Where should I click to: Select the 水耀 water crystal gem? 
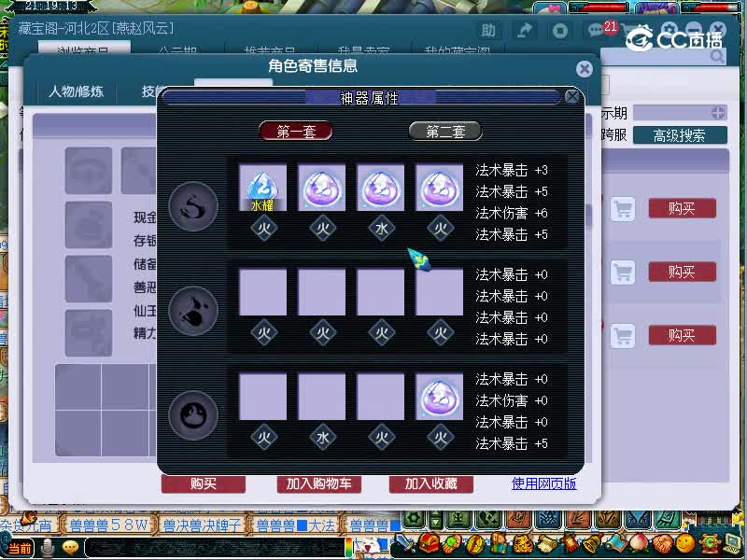pyautogui.click(x=262, y=188)
